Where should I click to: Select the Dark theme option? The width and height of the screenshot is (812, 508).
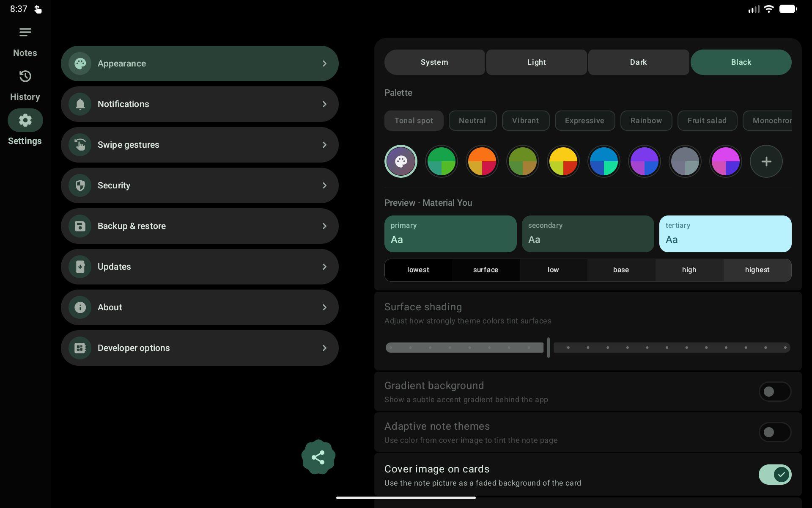coord(638,62)
